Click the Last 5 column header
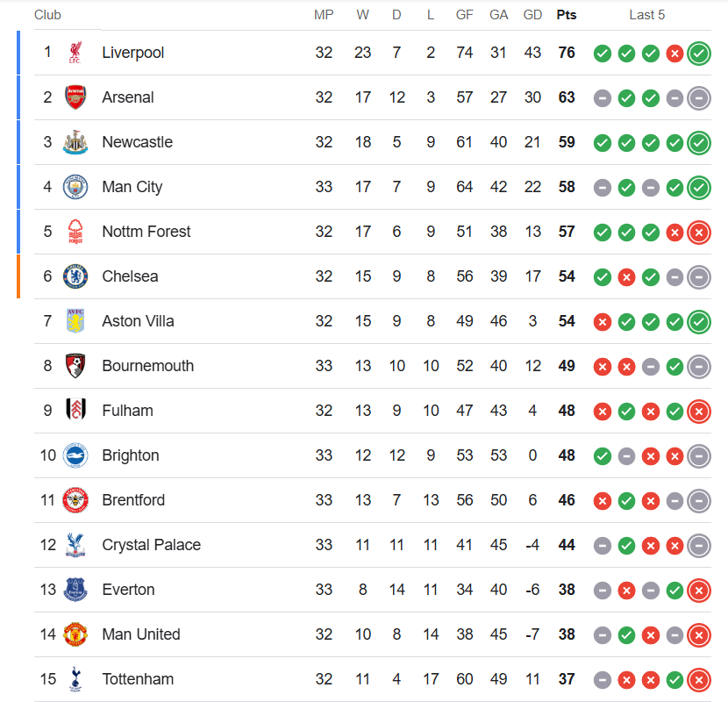Image resolution: width=728 pixels, height=702 pixels. (646, 15)
